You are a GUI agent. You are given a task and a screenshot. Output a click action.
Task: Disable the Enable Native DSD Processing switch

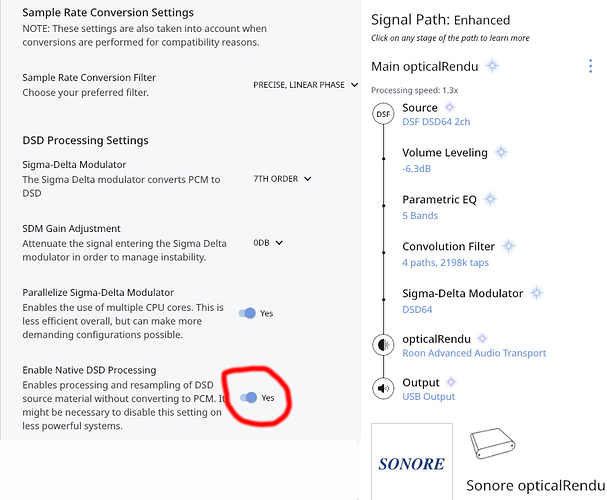tap(249, 397)
